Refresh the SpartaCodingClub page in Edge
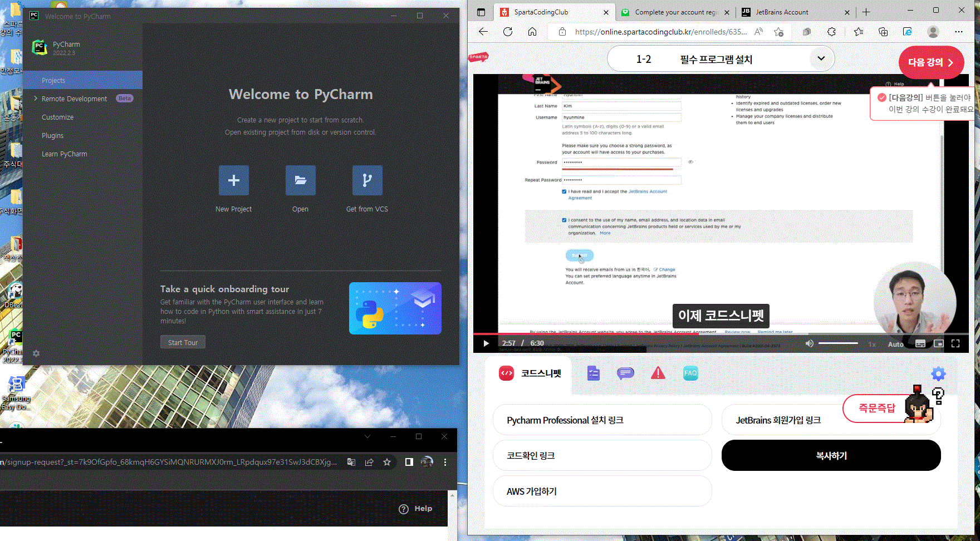 point(508,32)
